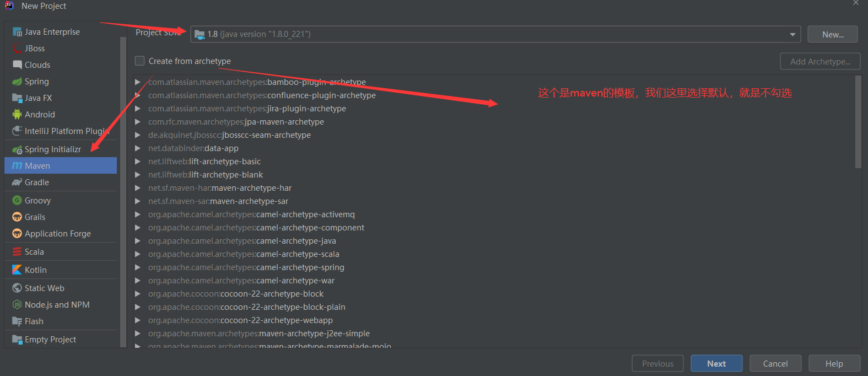Select camel-archetype-component row
This screenshot has height=376, width=868.
(x=494, y=228)
